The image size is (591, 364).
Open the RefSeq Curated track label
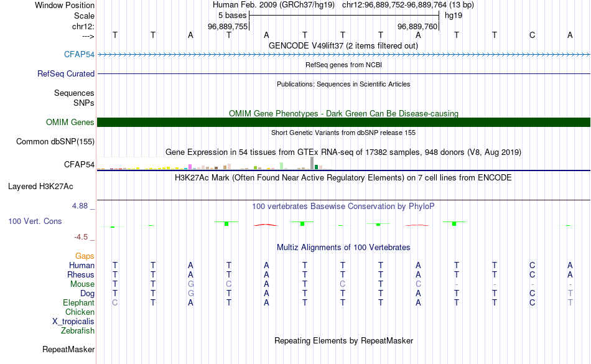[x=66, y=73]
